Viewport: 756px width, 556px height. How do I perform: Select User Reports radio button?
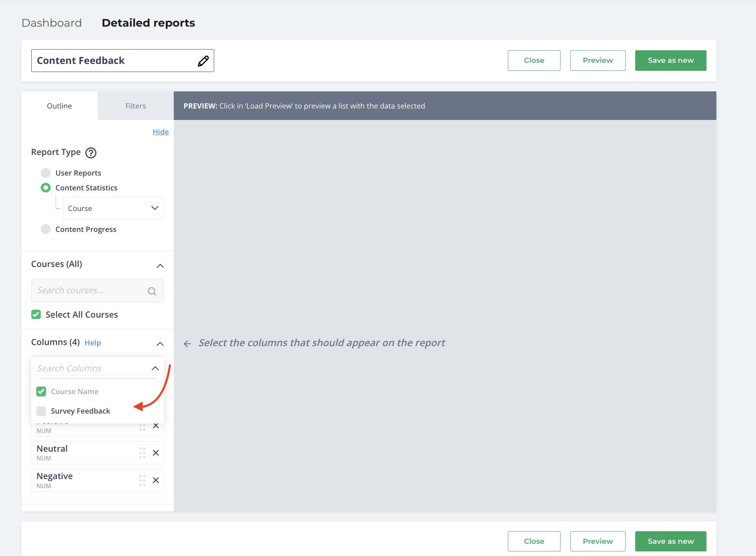pos(46,173)
